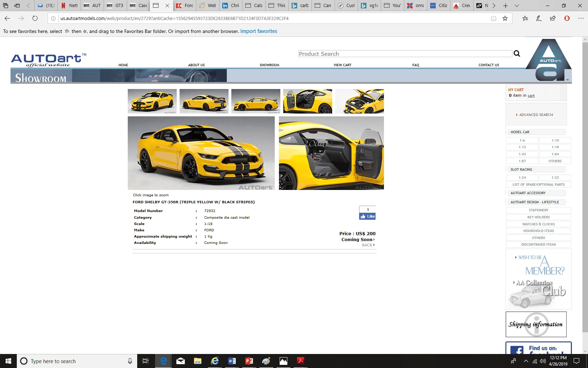Viewport: 588px width, 368px height.
Task: Click the Product Search input field
Action: [x=405, y=54]
